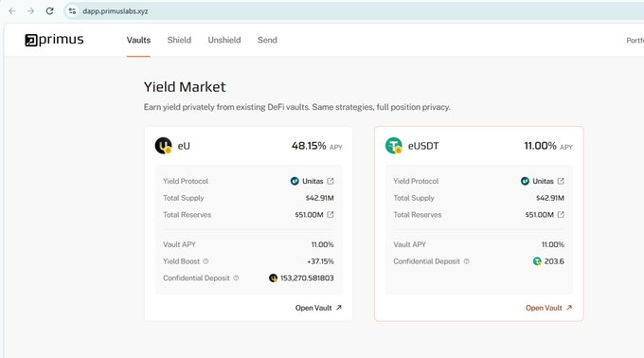This screenshot has height=358, width=644.
Task: Click Unitas logo in eUSDT card
Action: point(525,181)
